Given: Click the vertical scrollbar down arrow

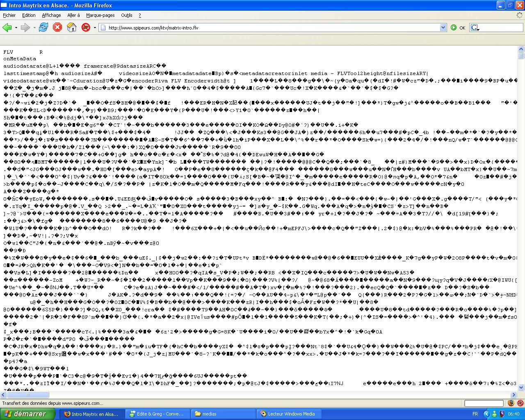Looking at the screenshot, I should [521, 388].
